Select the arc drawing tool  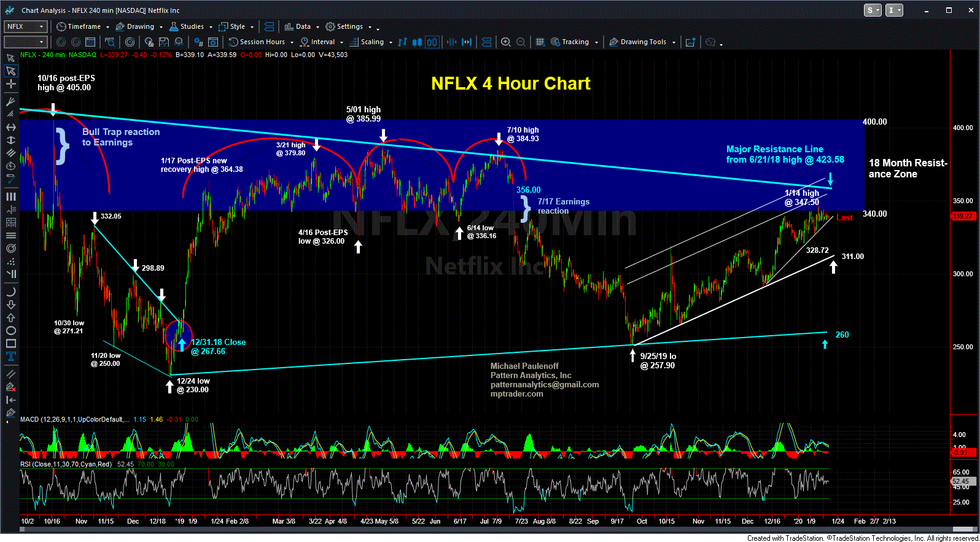point(10,292)
